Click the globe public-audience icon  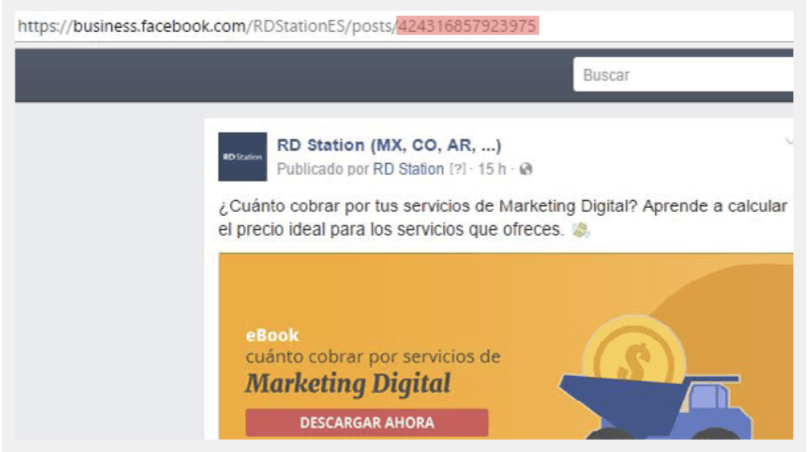click(x=526, y=169)
